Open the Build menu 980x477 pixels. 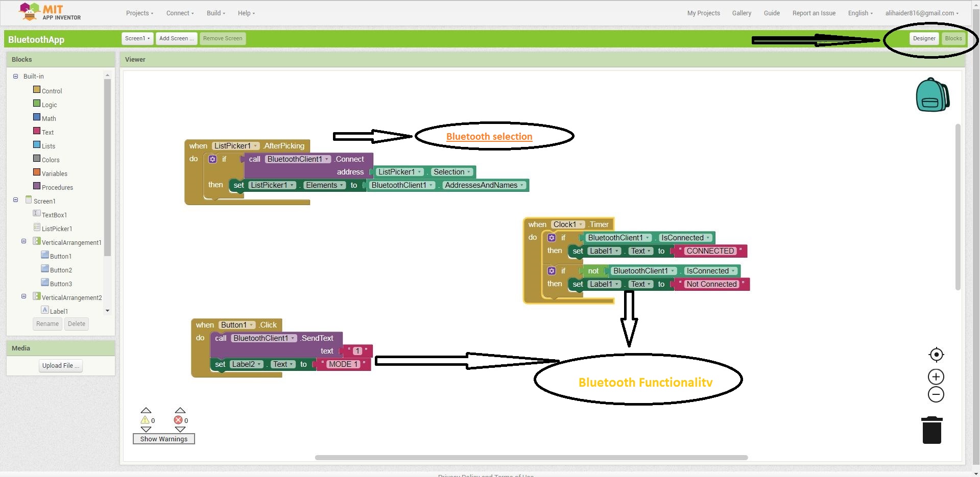click(216, 13)
